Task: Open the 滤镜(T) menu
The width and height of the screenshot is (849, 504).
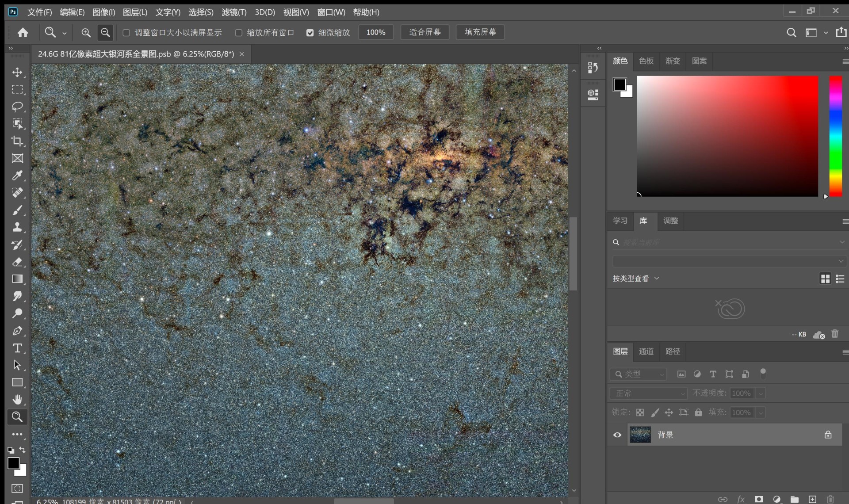Action: (x=234, y=12)
